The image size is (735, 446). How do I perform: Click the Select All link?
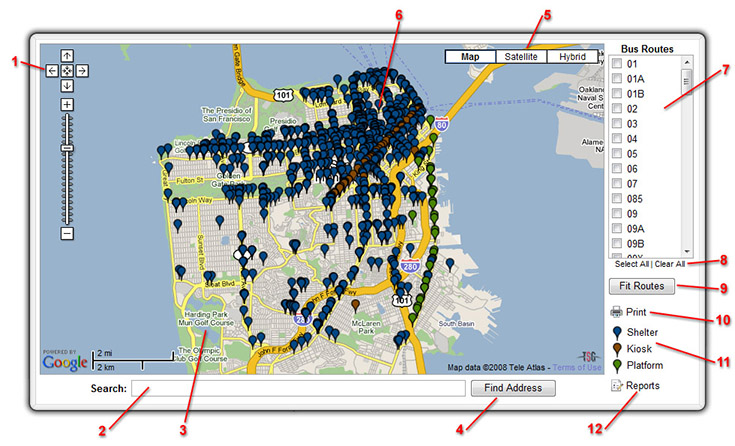click(x=631, y=264)
